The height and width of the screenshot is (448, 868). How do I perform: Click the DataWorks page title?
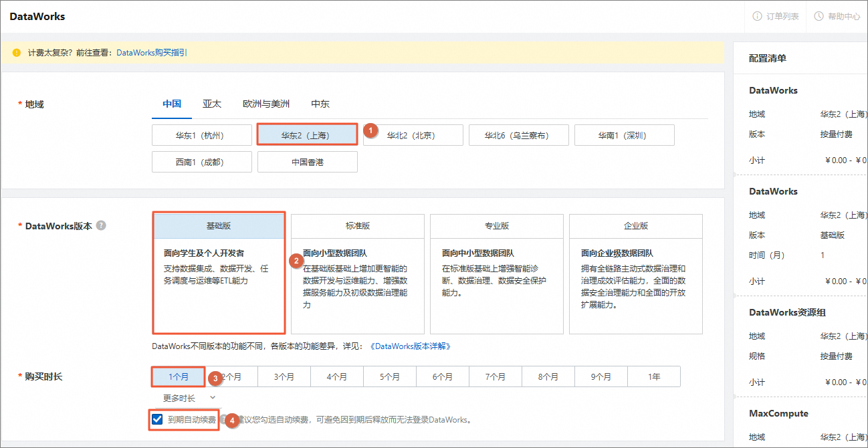[x=37, y=16]
